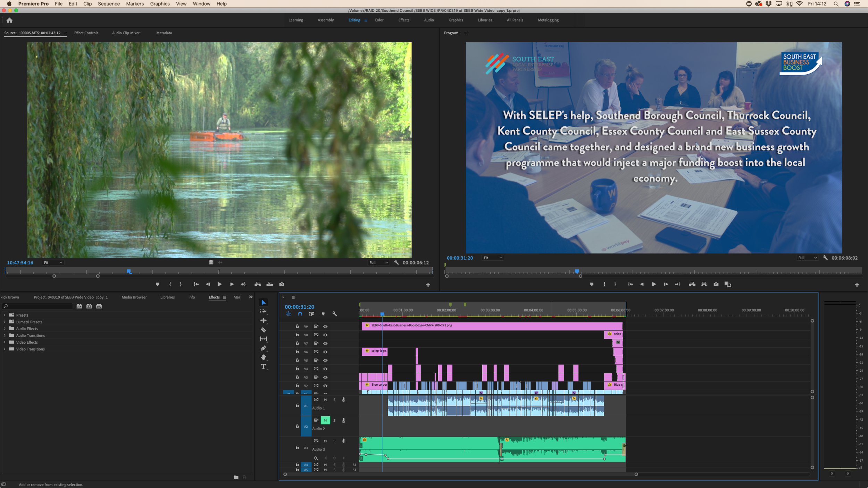
Task: Switch to Color workspace
Action: pos(379,20)
